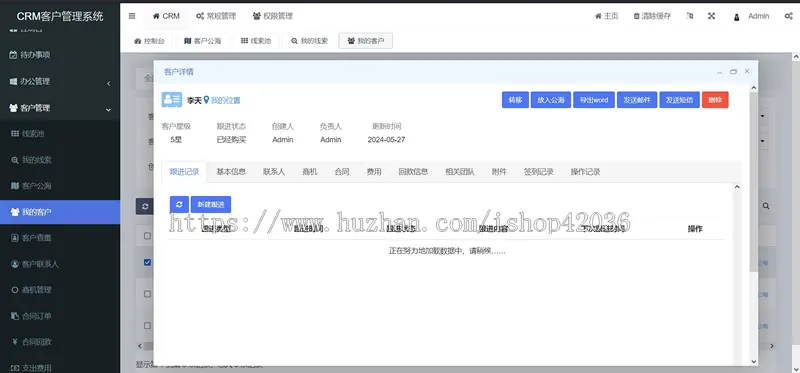
Task: Select 我的客户 in the sidebar
Action: click(x=60, y=212)
